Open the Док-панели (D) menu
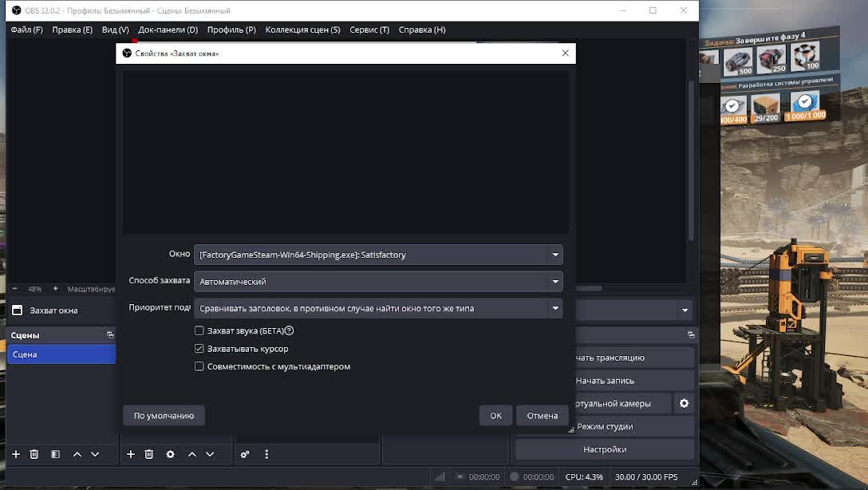This screenshot has height=490, width=868. tap(168, 30)
